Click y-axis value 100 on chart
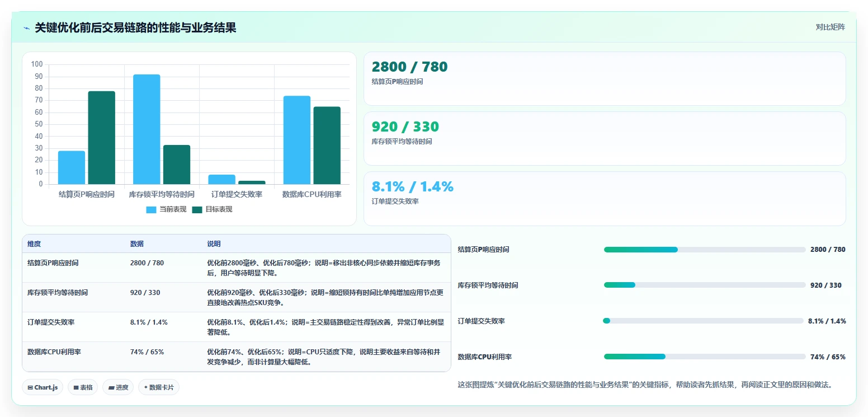This screenshot has width=868, height=417. coord(37,64)
